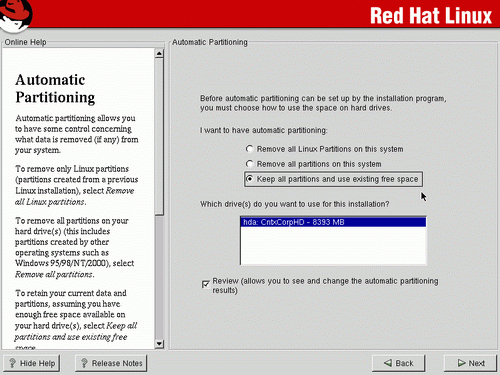Open the Release Notes button
The image size is (500, 375).
111,363
